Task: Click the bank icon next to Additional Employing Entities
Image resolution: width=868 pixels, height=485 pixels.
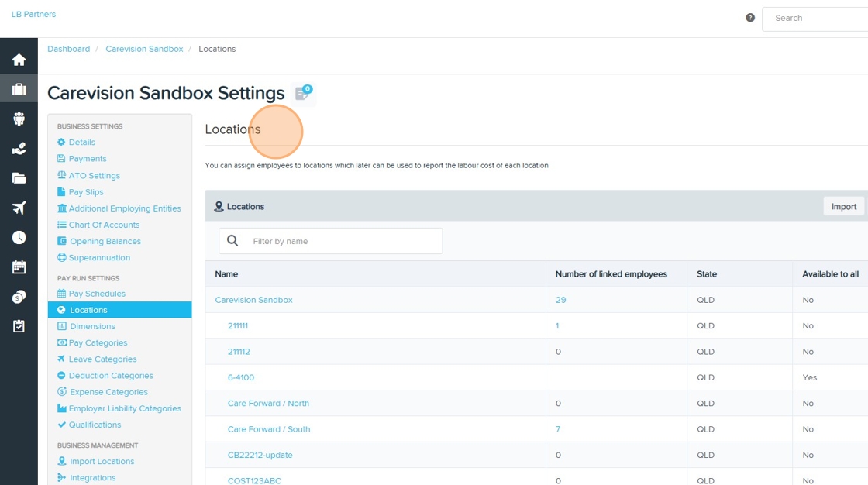Action: click(61, 208)
